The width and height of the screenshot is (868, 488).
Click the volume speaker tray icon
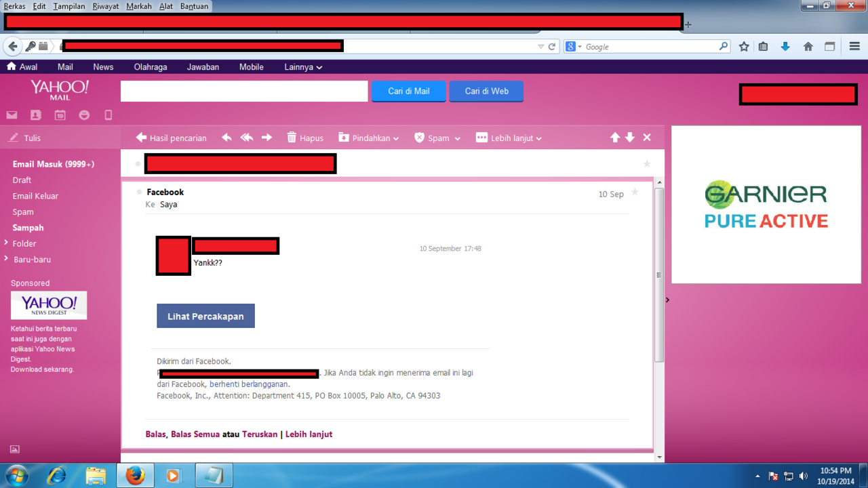tap(804, 476)
